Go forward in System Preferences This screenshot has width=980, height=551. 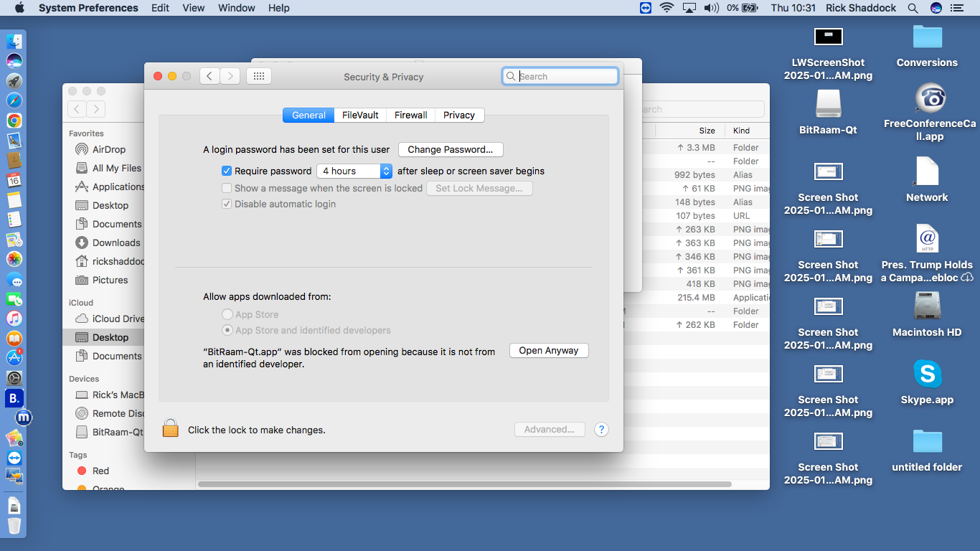[230, 76]
